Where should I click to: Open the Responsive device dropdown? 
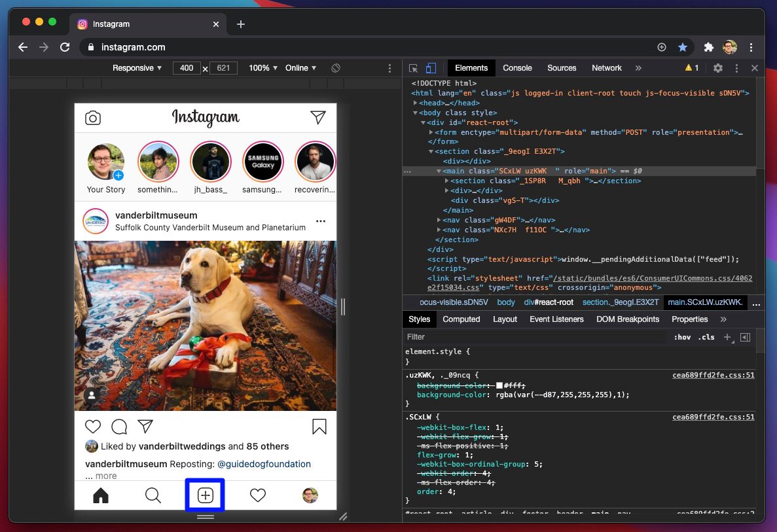tap(137, 68)
